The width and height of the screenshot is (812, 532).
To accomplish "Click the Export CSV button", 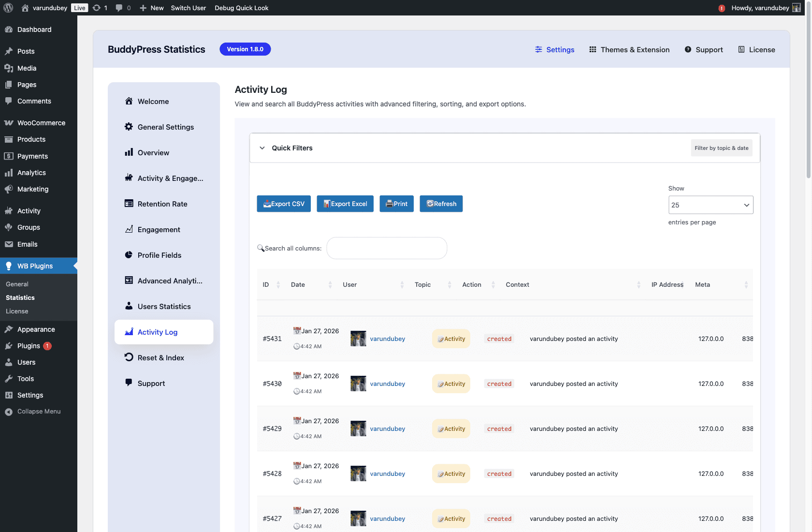I will [x=284, y=204].
